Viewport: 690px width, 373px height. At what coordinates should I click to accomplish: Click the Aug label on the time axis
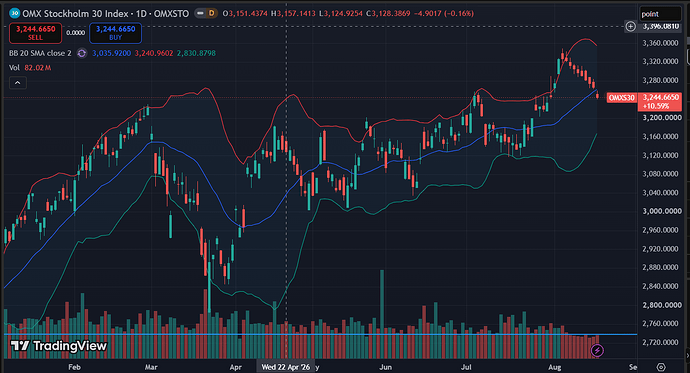point(554,367)
